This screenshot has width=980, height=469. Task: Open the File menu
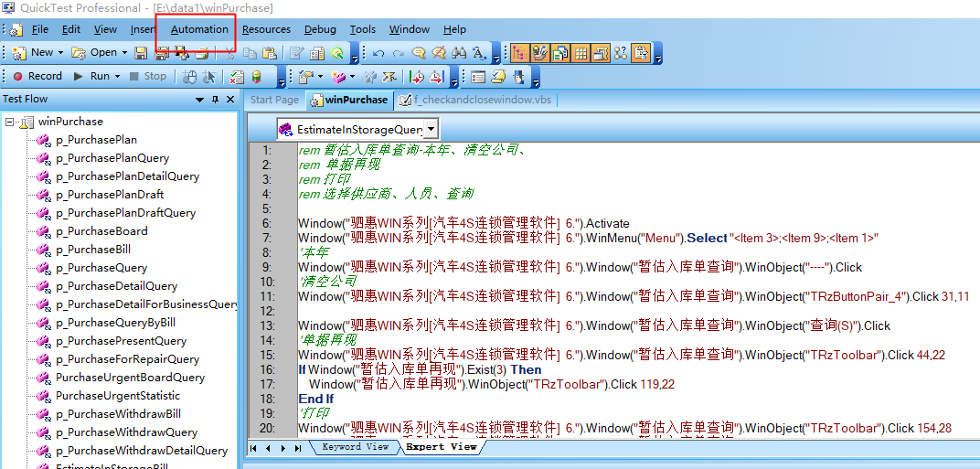click(40, 29)
